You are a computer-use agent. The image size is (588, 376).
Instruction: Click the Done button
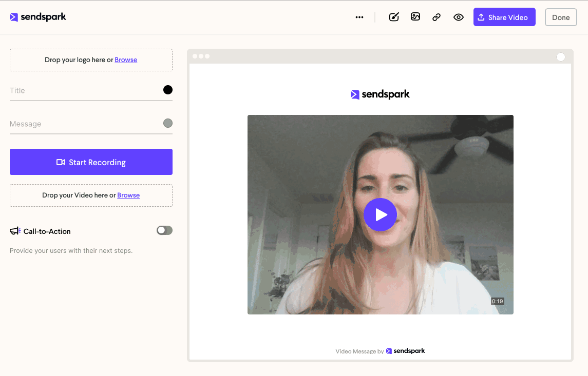tap(561, 17)
